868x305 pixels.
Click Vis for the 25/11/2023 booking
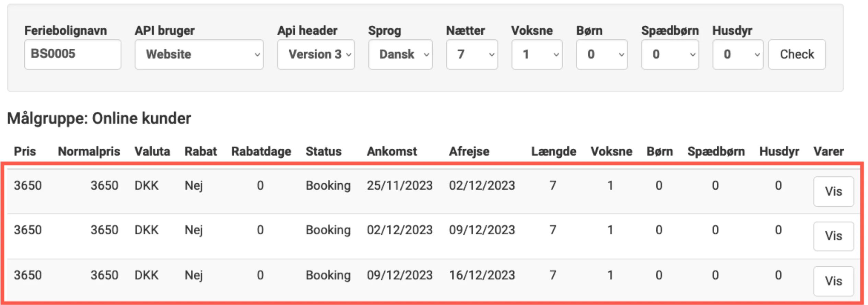click(834, 192)
